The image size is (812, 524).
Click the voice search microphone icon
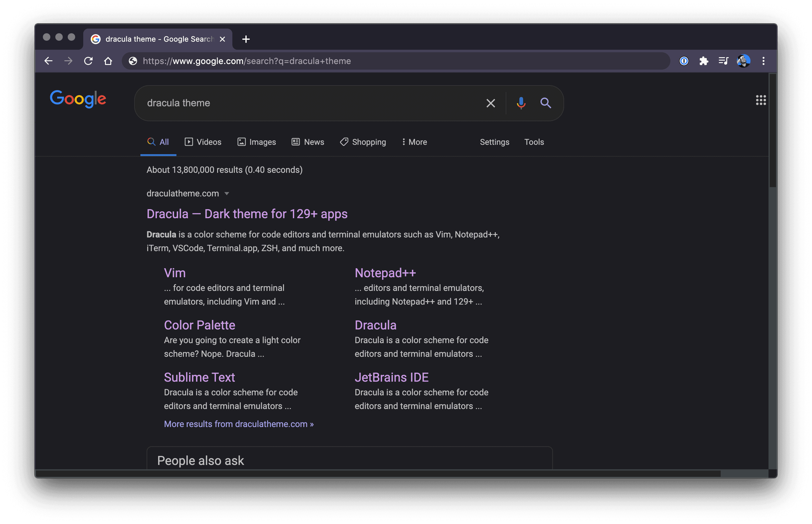[520, 103]
